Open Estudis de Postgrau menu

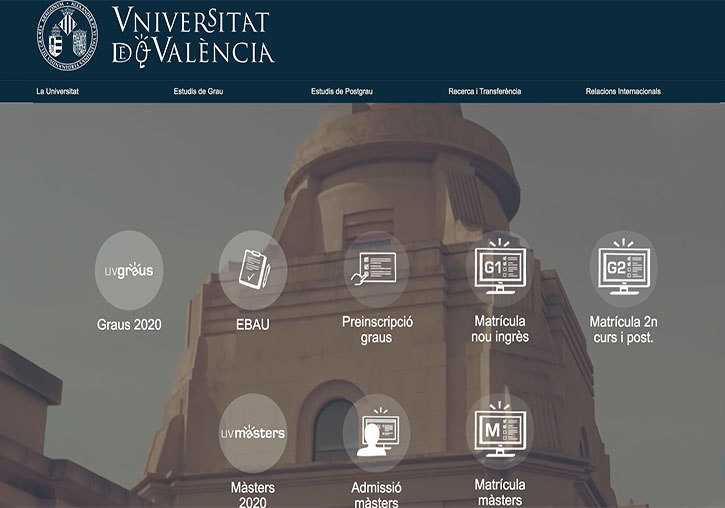click(x=342, y=92)
